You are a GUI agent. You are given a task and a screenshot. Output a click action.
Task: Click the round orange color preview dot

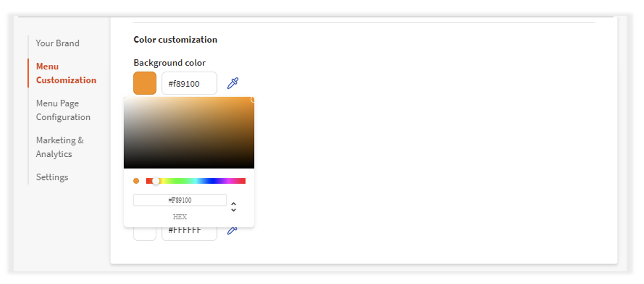[136, 181]
